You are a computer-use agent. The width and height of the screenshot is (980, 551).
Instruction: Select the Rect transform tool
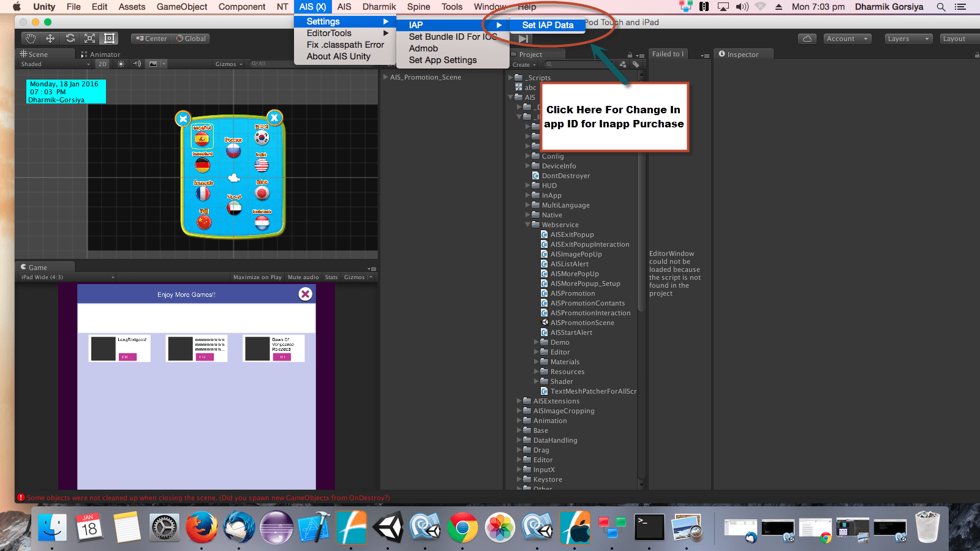pyautogui.click(x=109, y=39)
